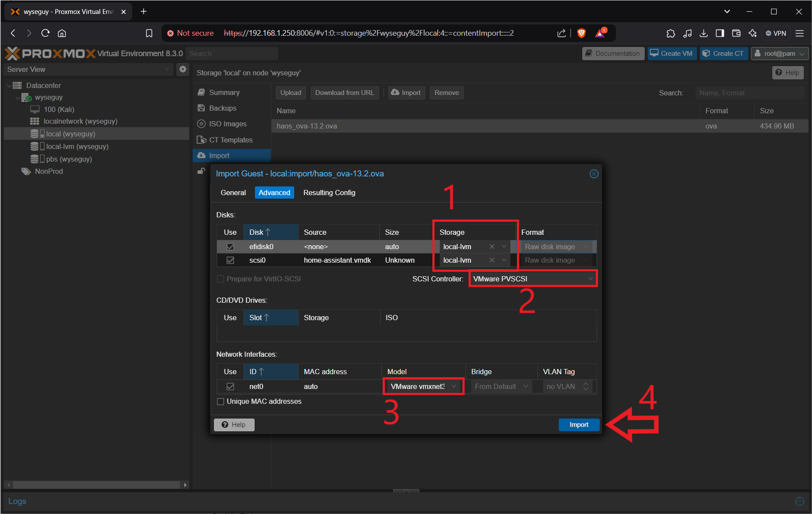
Task: Click the tree panel horizontal scrollbar
Action: (96, 485)
